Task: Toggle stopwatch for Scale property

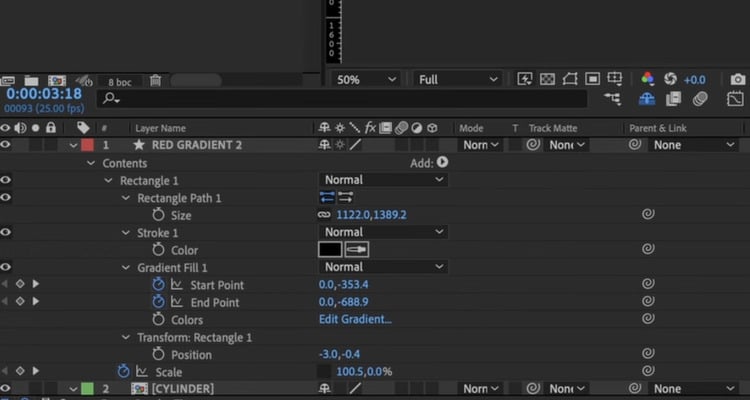Action: 123,371
